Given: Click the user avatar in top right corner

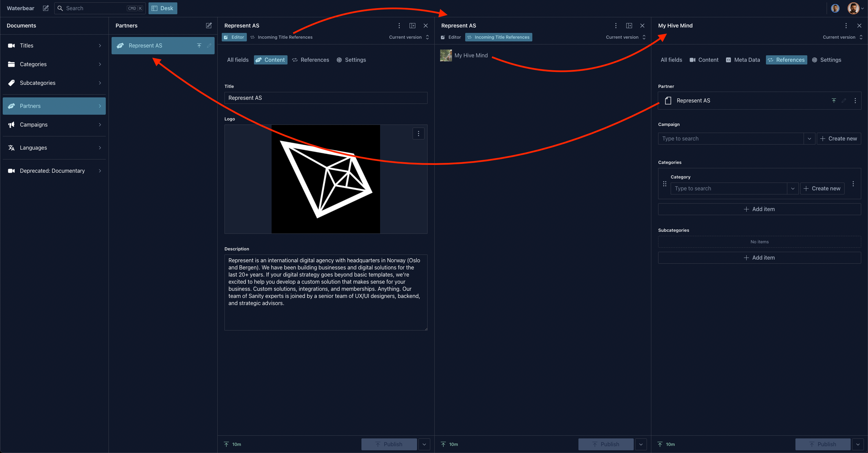Looking at the screenshot, I should pos(853,8).
